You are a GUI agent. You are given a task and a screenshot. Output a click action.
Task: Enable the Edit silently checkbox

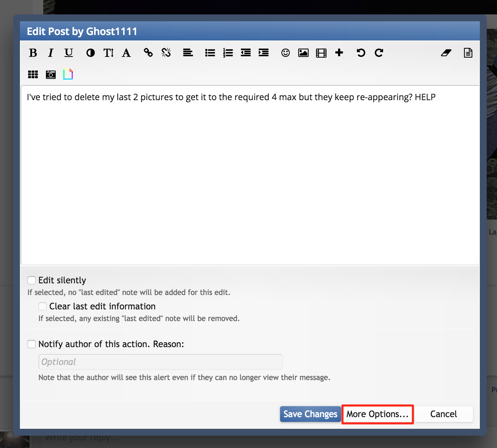click(32, 280)
